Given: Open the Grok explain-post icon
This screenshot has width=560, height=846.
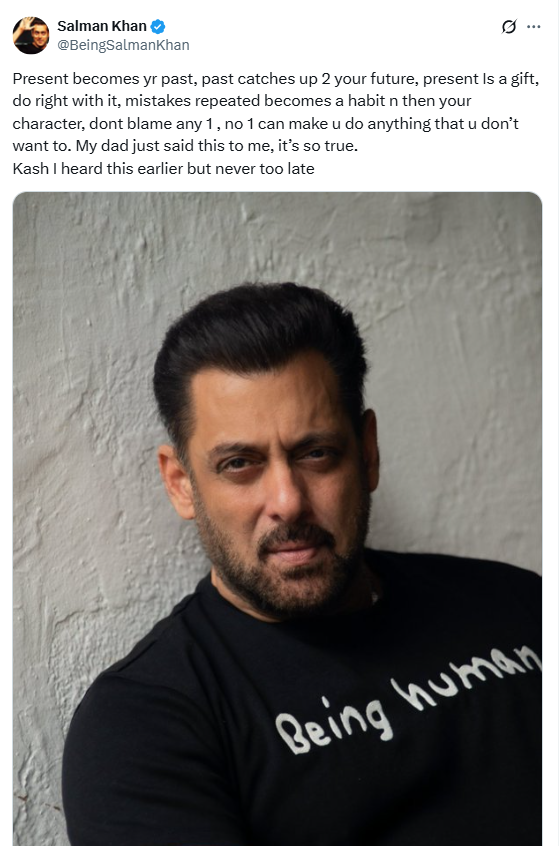Looking at the screenshot, I should tap(509, 26).
